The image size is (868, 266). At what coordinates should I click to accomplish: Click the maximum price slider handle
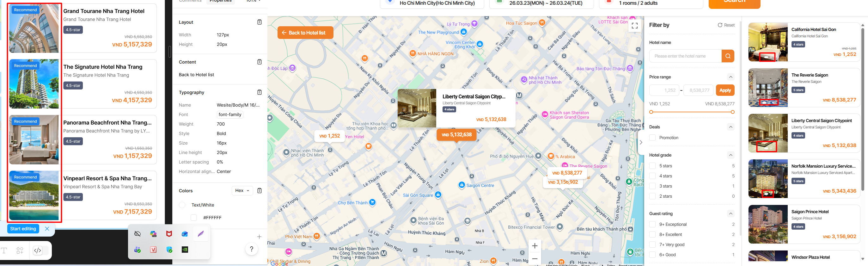click(x=732, y=112)
